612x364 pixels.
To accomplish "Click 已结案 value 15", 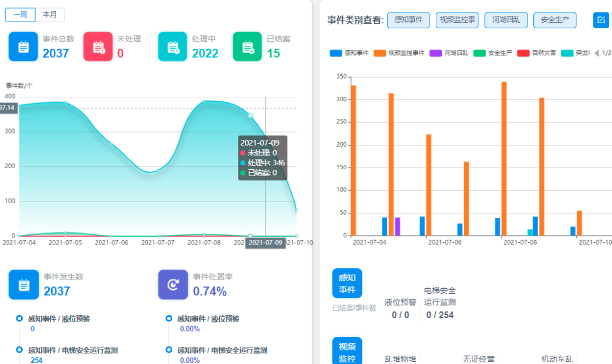I will tap(273, 53).
